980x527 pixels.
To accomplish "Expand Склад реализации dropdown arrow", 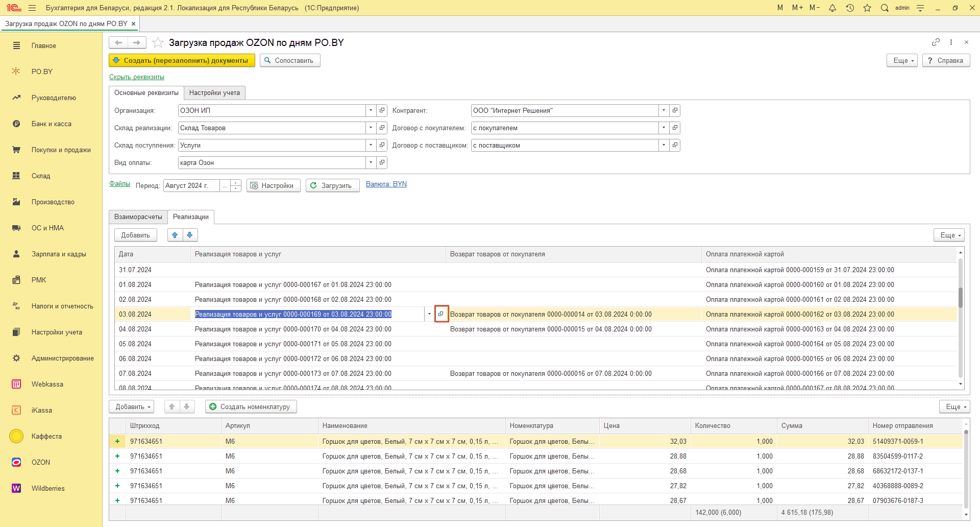I will click(371, 128).
